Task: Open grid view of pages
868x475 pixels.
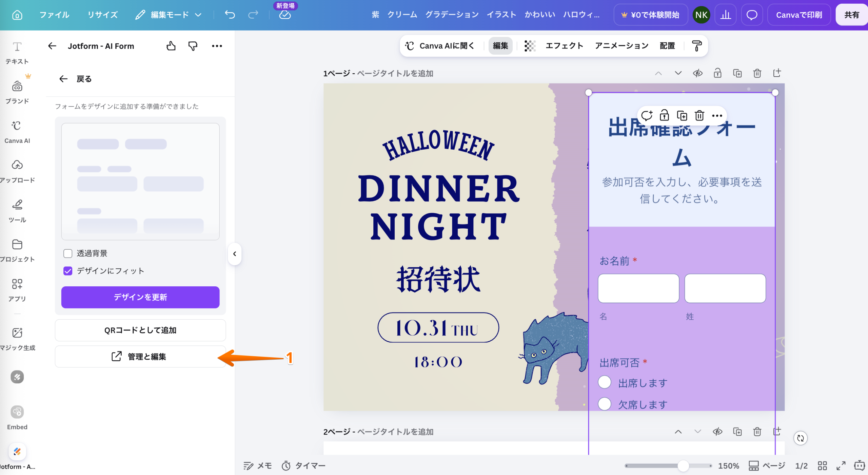Action: pyautogui.click(x=822, y=465)
